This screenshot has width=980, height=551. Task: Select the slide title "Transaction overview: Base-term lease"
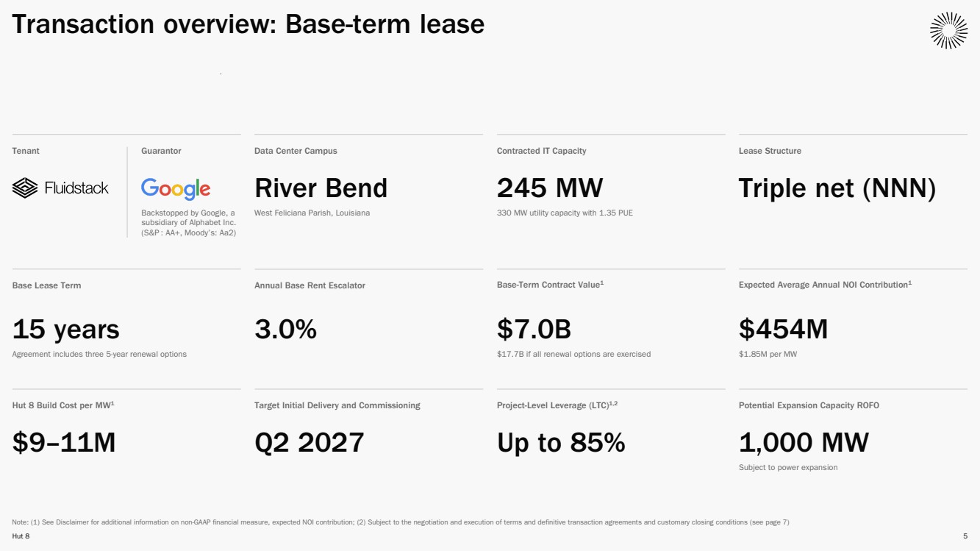pyautogui.click(x=248, y=25)
